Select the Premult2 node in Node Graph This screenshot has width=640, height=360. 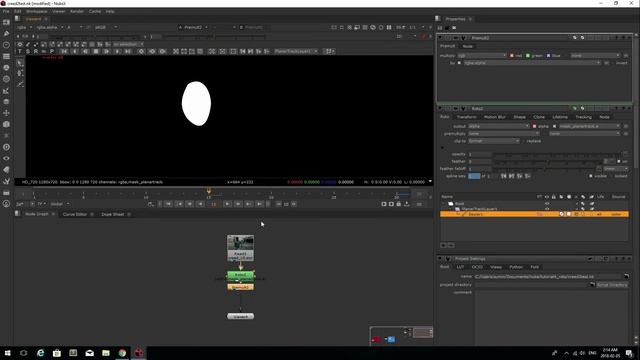pyautogui.click(x=240, y=287)
